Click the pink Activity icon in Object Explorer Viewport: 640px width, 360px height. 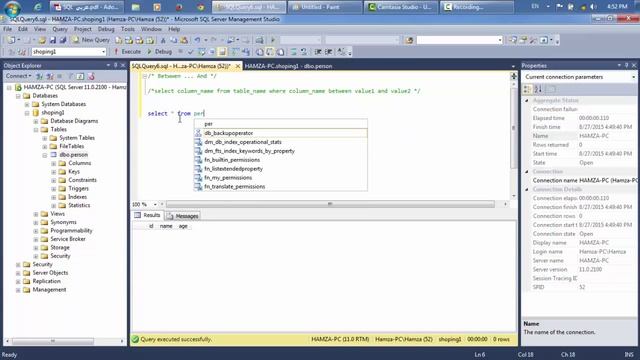click(x=91, y=76)
